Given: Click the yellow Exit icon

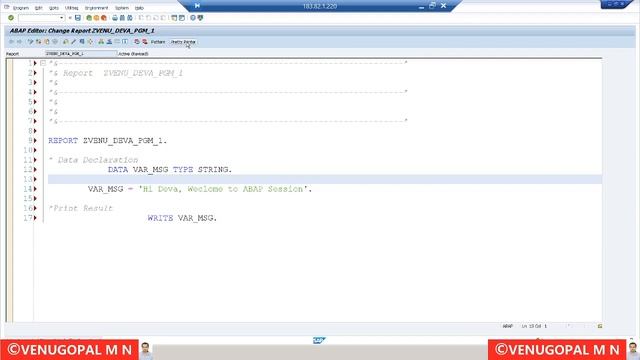Looking at the screenshot, I should (x=96, y=18).
